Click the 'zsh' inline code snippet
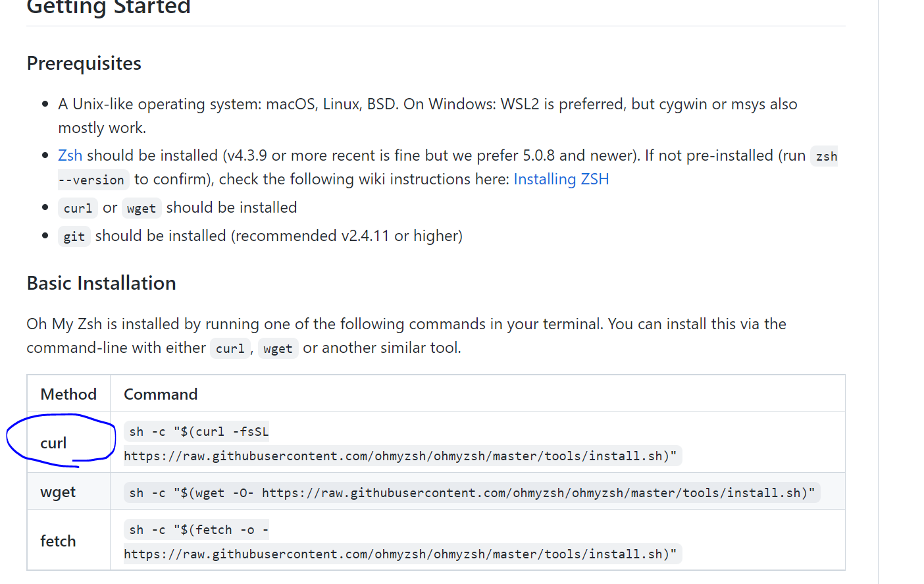 pos(826,156)
